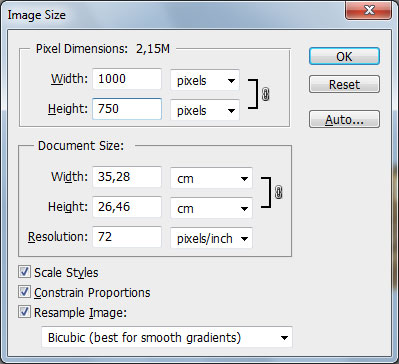Click the Resolution field showing 72
The width and height of the screenshot is (399, 364).
pyautogui.click(x=127, y=237)
